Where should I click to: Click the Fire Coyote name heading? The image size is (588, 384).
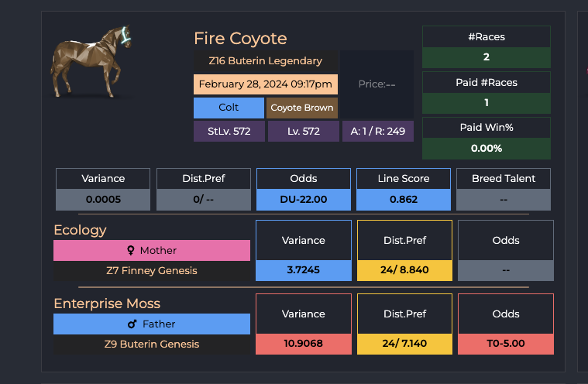pyautogui.click(x=240, y=38)
